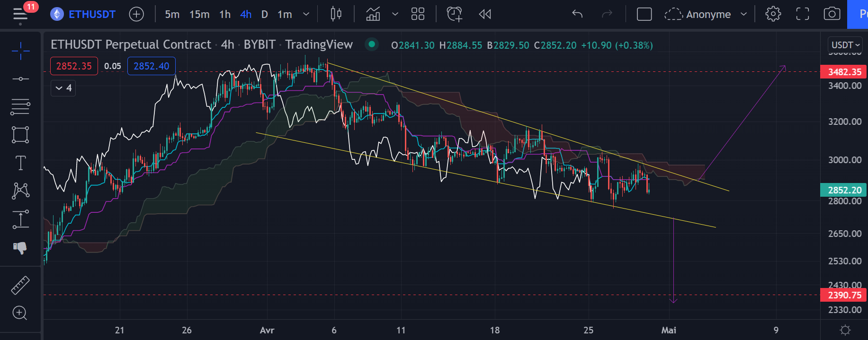
Task: Select the trend line drawing tool
Action: 20,78
